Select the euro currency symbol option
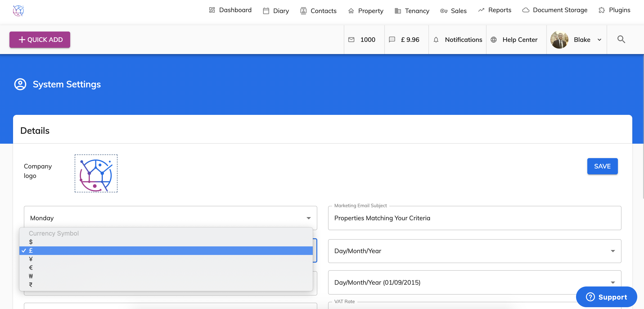644x309 pixels. 31,268
